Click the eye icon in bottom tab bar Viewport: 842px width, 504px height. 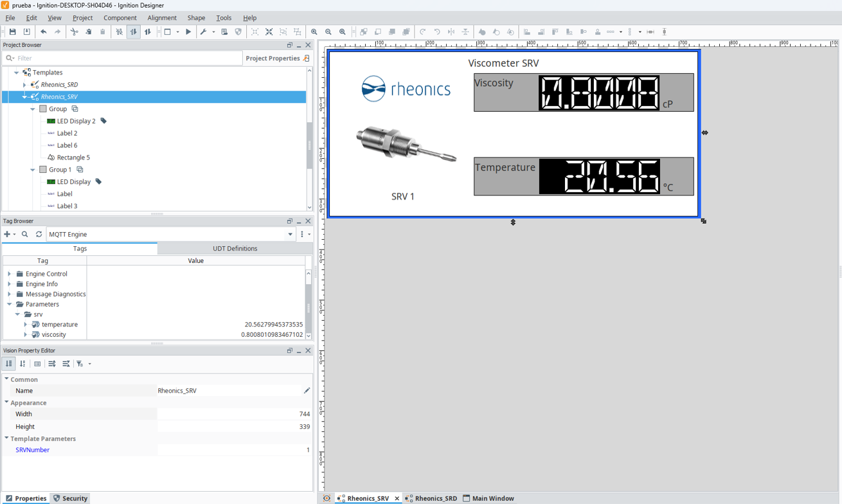[327, 498]
